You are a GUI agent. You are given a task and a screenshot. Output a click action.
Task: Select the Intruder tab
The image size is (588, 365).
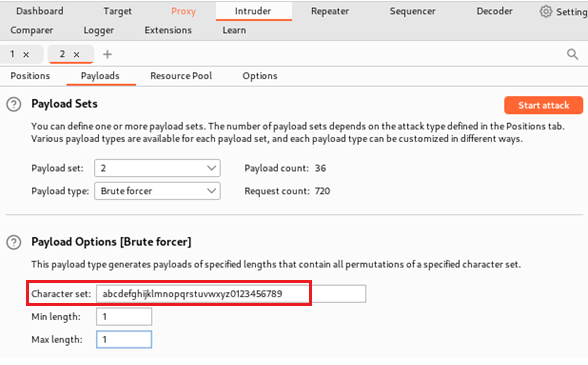click(253, 11)
